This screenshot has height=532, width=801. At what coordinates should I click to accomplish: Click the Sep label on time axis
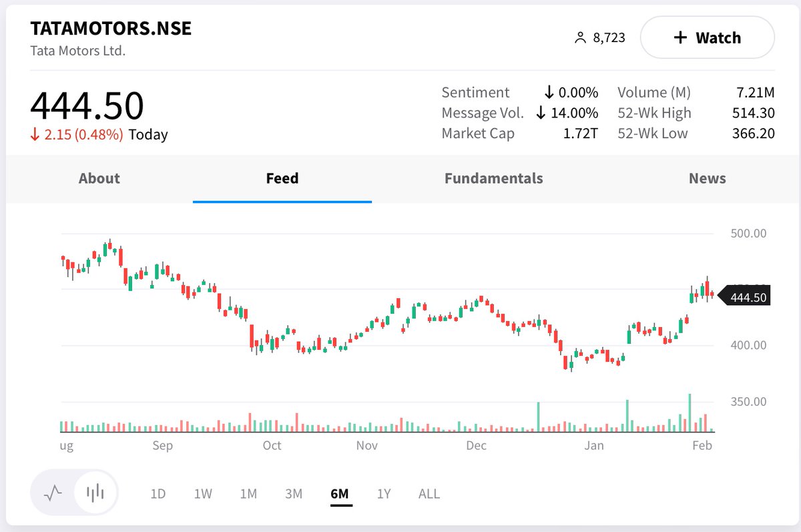point(162,446)
